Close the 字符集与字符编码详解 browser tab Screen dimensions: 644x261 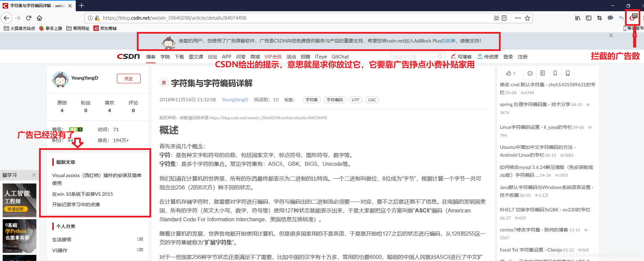pyautogui.click(x=70, y=6)
